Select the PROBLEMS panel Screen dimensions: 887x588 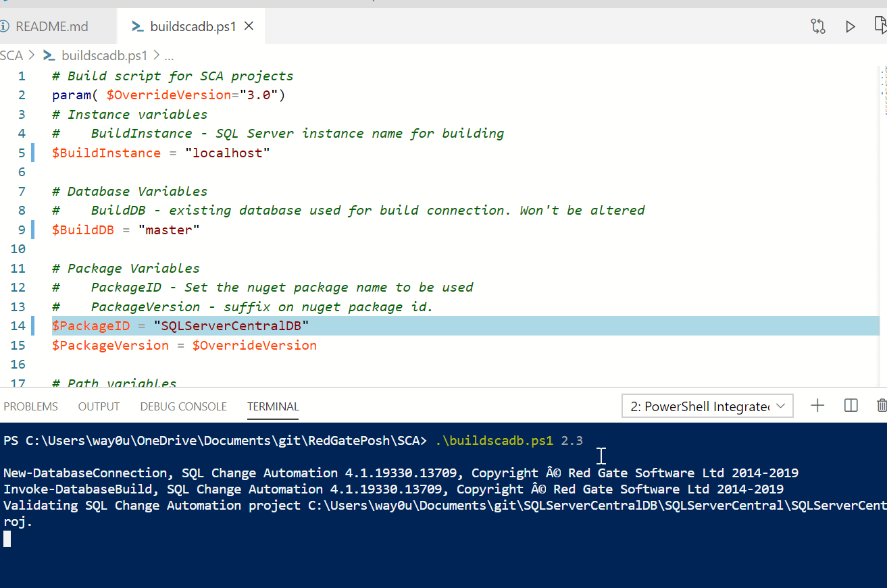pos(30,406)
